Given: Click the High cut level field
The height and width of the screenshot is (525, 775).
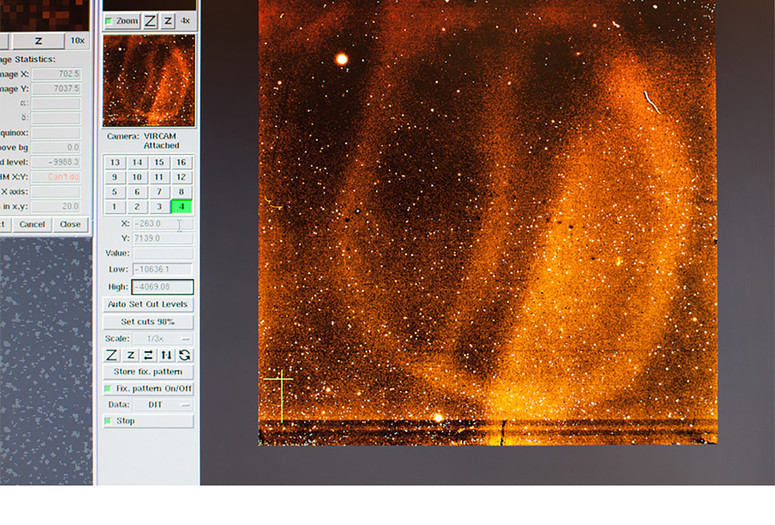Looking at the screenshot, I should click(x=163, y=287).
